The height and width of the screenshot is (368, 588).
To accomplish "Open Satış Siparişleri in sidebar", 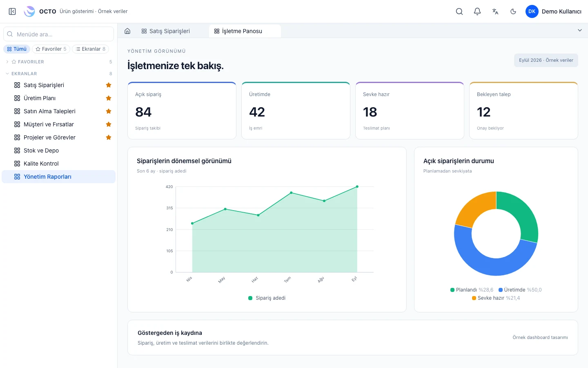I will tap(58, 85).
